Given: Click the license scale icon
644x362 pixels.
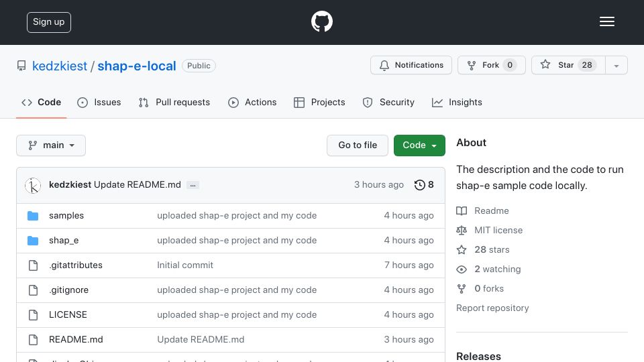Looking at the screenshot, I should (x=462, y=230).
